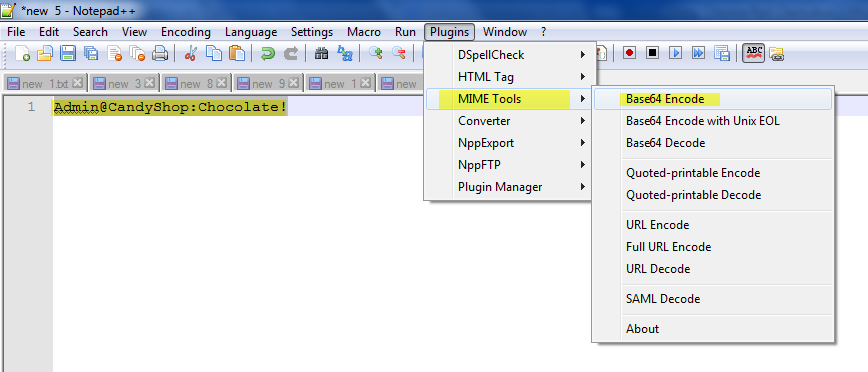Expand the NppFTP submenu arrow
The height and width of the screenshot is (372, 868).
(583, 164)
